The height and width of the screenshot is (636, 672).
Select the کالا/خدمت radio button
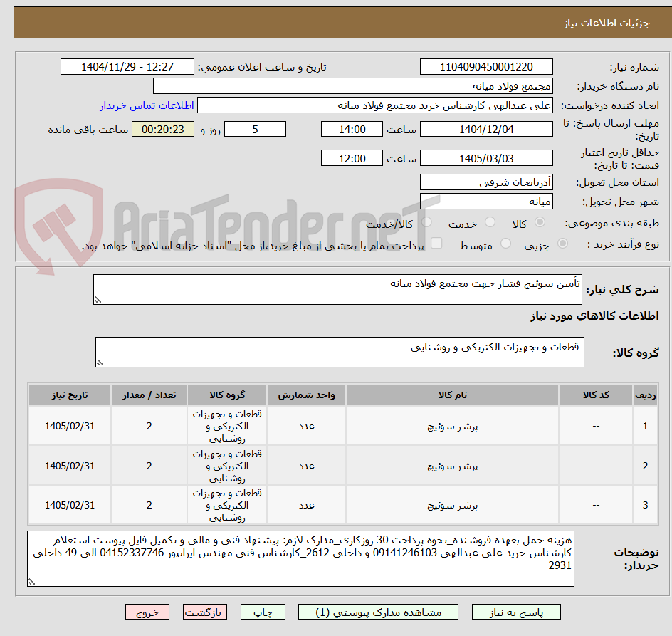(x=426, y=221)
